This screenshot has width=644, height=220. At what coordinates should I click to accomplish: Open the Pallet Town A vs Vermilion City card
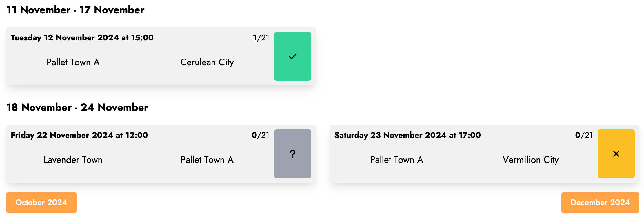click(484, 154)
